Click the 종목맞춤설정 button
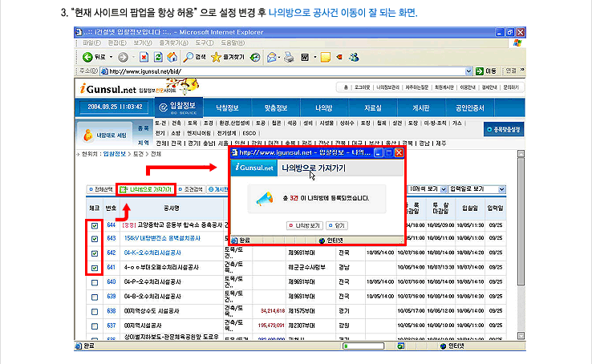 pyautogui.click(x=503, y=129)
